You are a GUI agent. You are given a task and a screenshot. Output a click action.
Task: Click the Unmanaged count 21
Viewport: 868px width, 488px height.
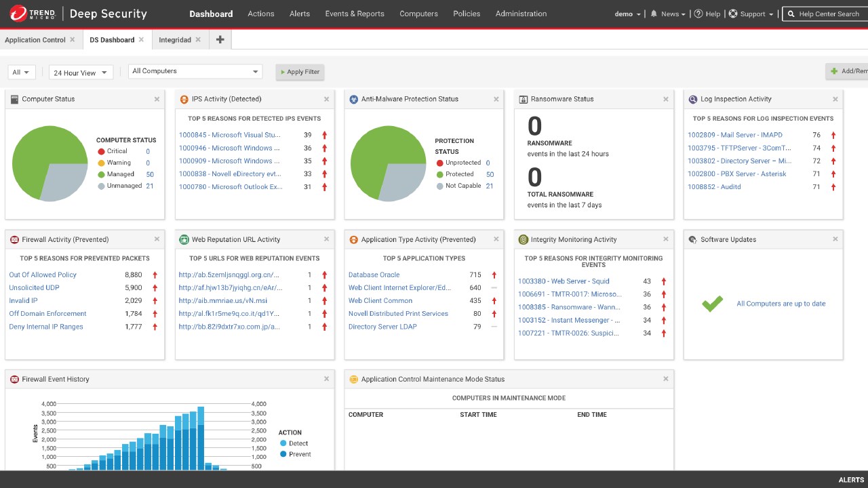tap(150, 186)
